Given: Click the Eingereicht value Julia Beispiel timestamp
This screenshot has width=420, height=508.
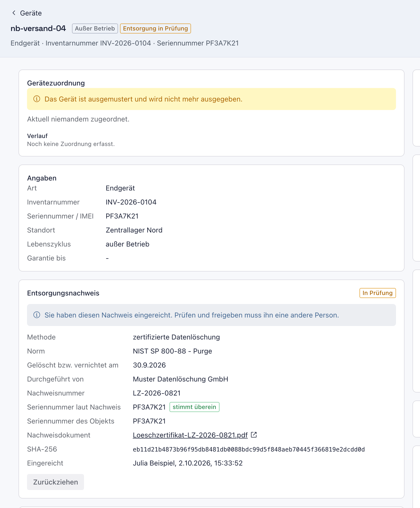Looking at the screenshot, I should click(x=188, y=463).
